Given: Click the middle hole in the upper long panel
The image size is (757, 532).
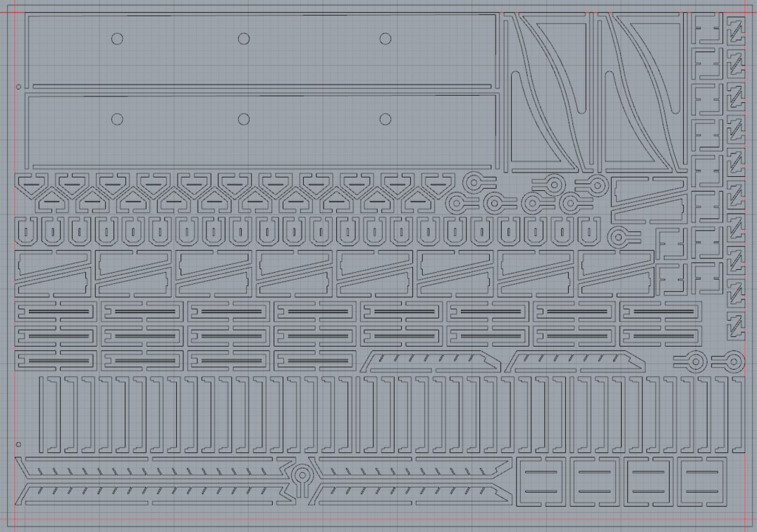Looking at the screenshot, I should pos(244,38).
